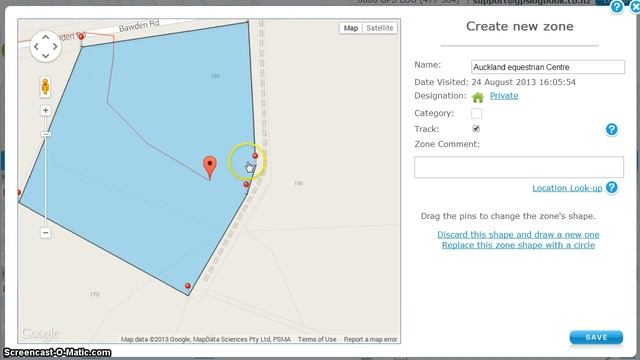Screen dimensions: 640x360
Task: Switch to Map view tab
Action: [350, 28]
